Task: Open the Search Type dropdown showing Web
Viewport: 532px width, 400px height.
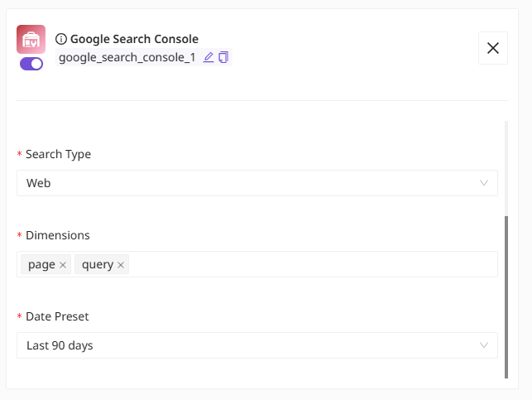Action: [x=248, y=183]
